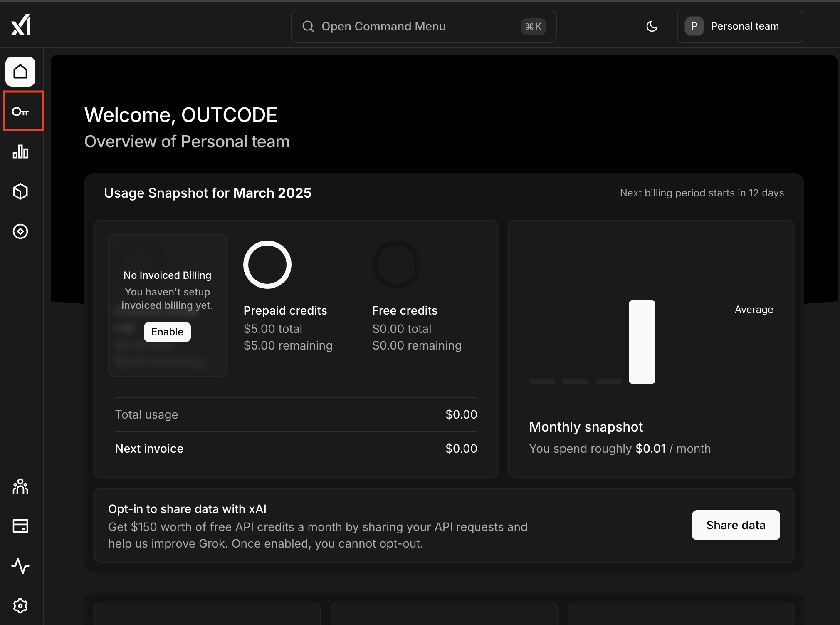Open the models cube icon

click(x=20, y=191)
